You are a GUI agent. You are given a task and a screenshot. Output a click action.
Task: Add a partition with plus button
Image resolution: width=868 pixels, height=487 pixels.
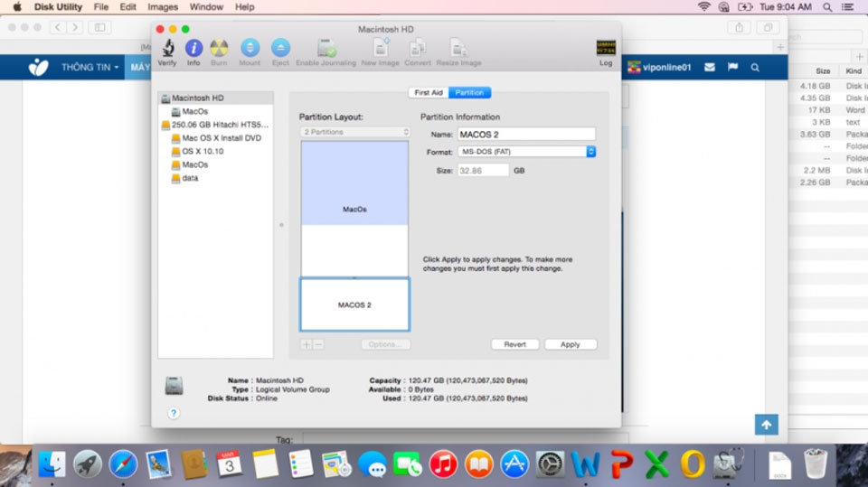[307, 344]
